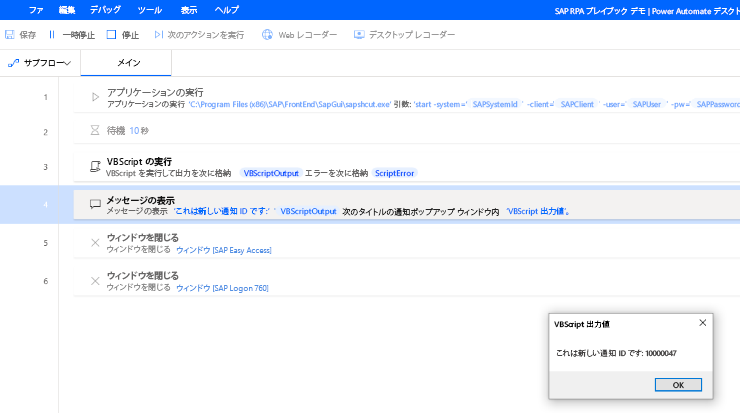Image resolution: width=740 pixels, height=413 pixels.
Task: Click 次のアクションを実行 toolbar text
Action: click(206, 35)
